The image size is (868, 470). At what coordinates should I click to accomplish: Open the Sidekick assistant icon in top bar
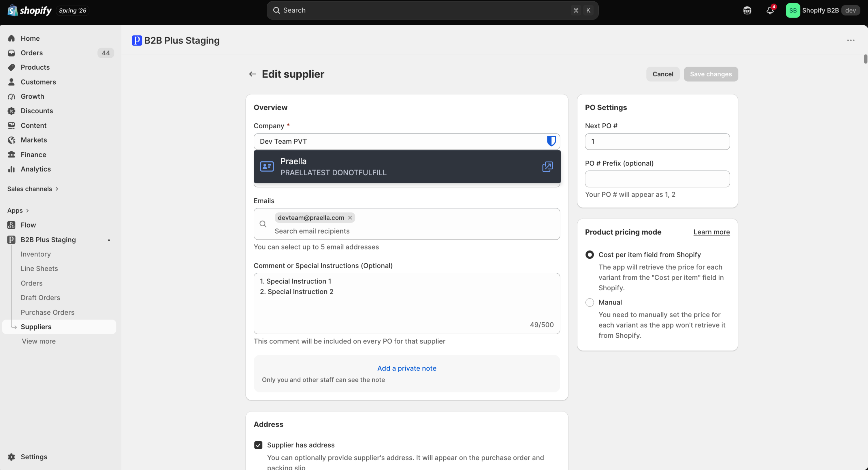coord(747,10)
